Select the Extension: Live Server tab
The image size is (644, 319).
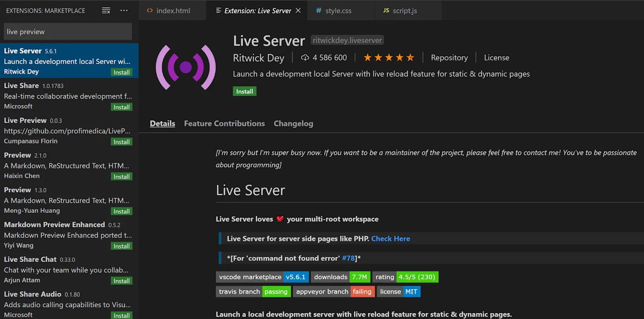[258, 11]
